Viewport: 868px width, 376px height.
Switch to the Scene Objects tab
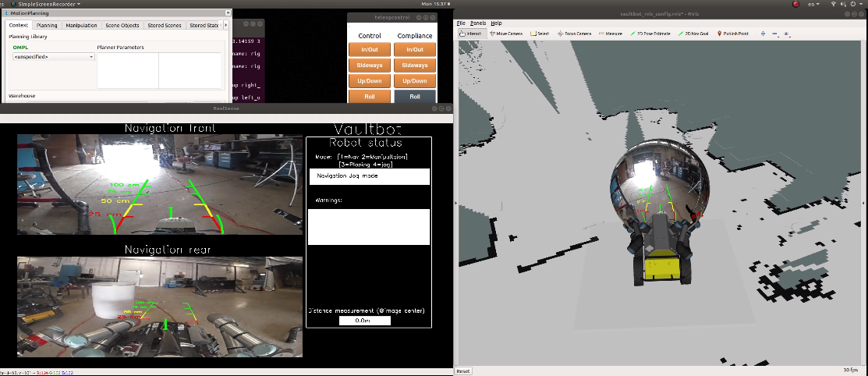122,26
